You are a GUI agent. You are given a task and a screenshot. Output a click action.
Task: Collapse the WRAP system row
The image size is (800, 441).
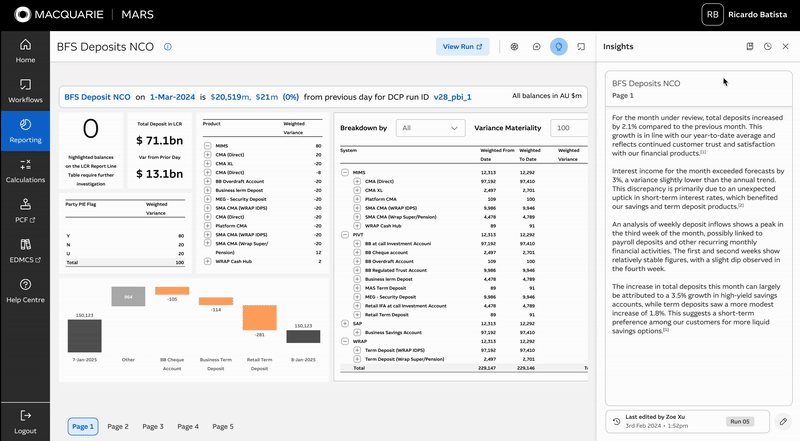point(345,341)
